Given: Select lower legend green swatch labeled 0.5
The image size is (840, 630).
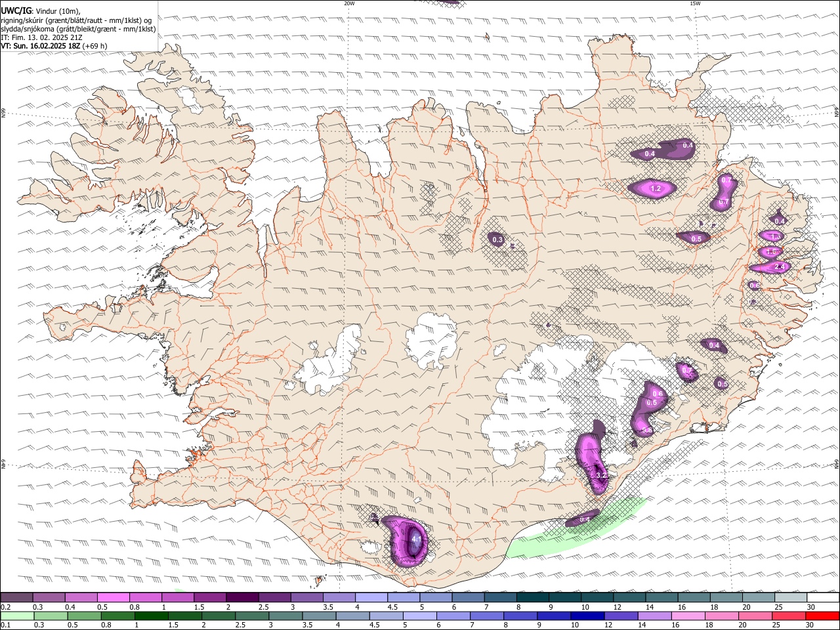Looking at the screenshot, I should [x=85, y=616].
